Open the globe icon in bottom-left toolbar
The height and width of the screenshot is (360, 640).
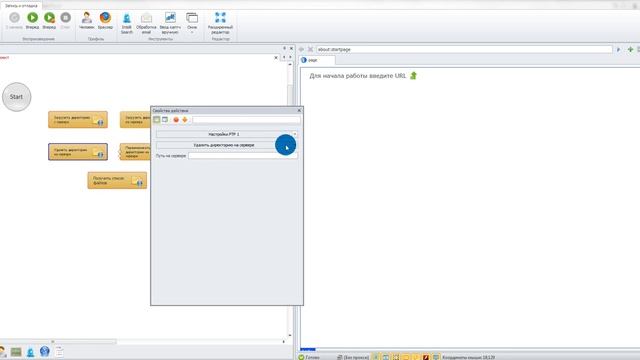coord(44,351)
